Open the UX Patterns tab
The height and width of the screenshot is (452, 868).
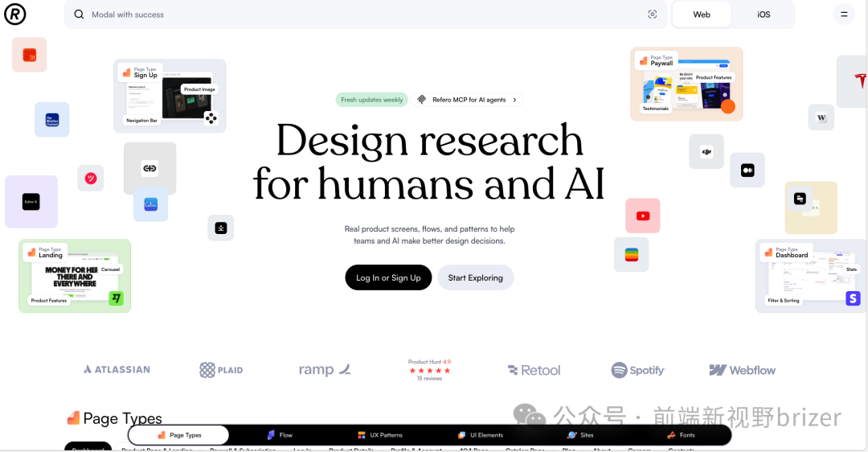click(384, 435)
